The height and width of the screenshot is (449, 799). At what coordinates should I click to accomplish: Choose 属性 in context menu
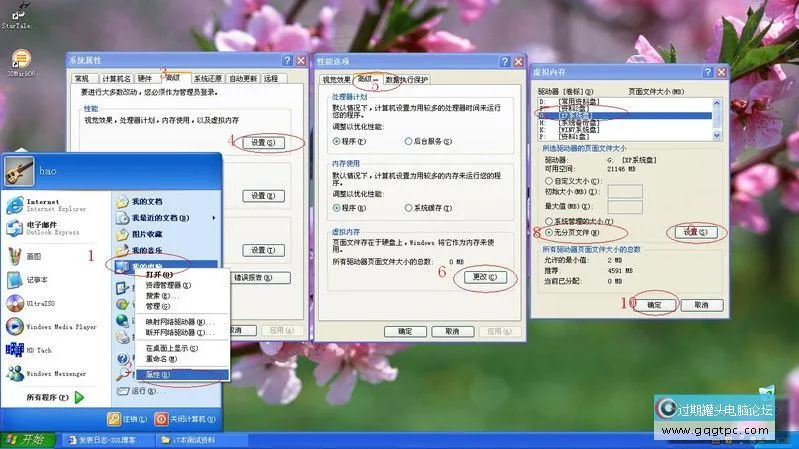click(181, 375)
